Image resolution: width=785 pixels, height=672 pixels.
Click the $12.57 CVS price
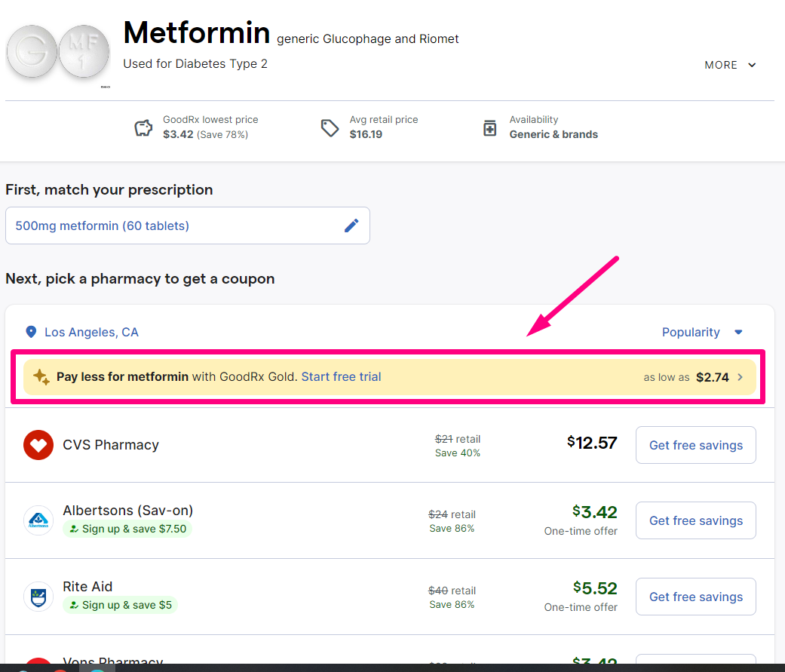click(592, 443)
